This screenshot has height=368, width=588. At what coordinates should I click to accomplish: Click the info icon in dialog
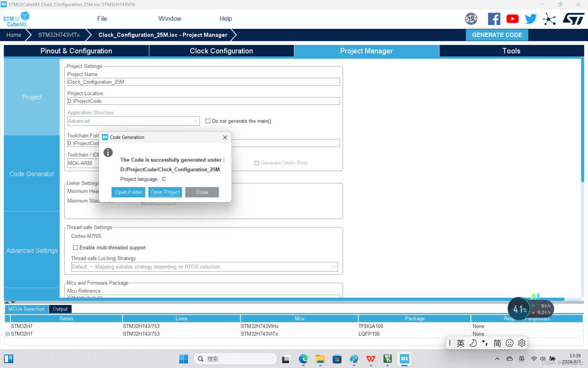(108, 152)
